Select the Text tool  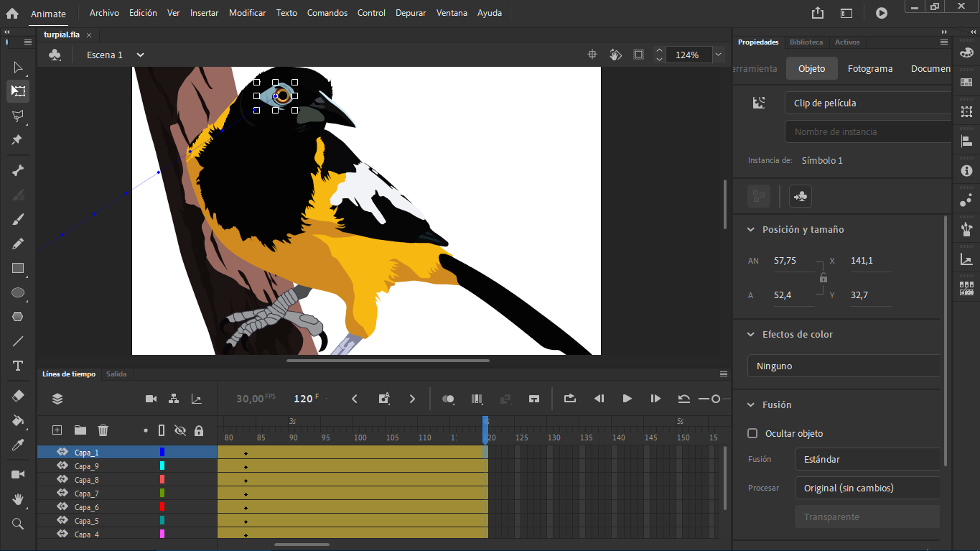pos(18,366)
